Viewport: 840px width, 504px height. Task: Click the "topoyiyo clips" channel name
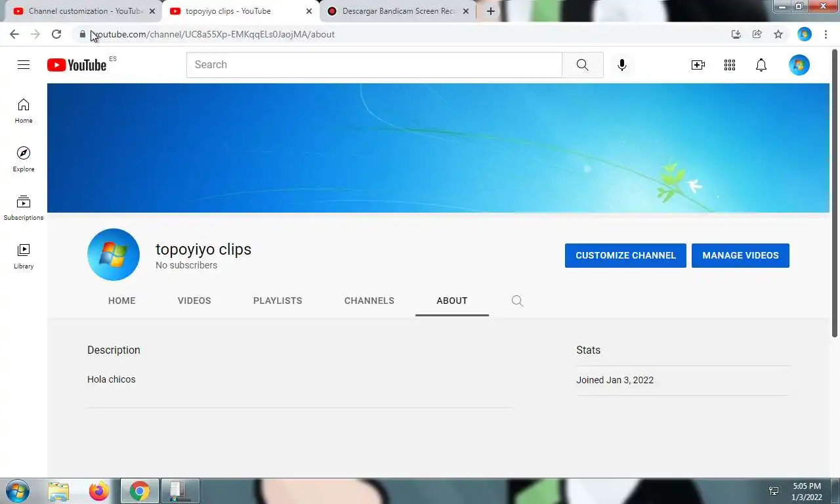pos(203,249)
